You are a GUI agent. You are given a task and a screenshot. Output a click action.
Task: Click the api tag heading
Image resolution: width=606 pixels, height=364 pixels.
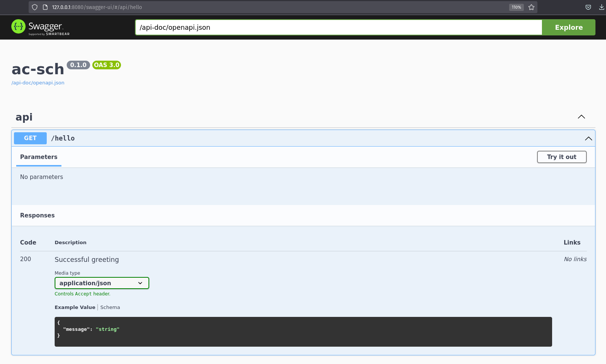(24, 117)
